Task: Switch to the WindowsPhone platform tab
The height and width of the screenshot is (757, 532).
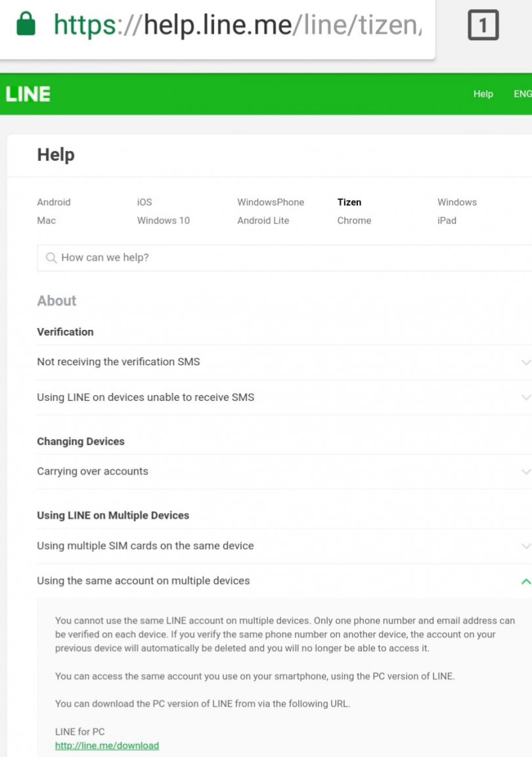Action: click(x=271, y=202)
